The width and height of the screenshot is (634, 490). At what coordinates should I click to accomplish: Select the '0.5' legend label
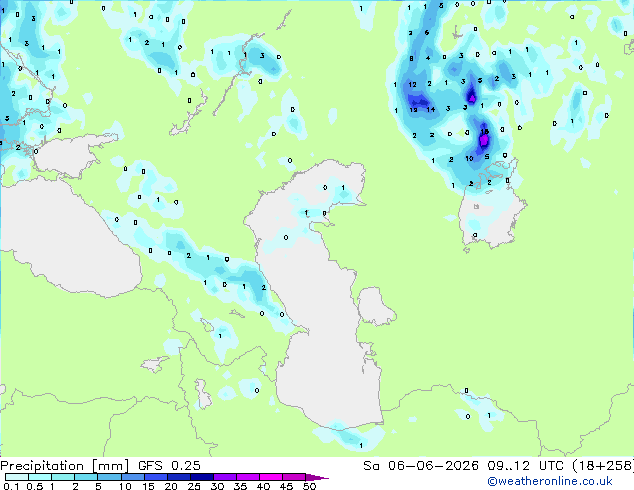(x=34, y=486)
